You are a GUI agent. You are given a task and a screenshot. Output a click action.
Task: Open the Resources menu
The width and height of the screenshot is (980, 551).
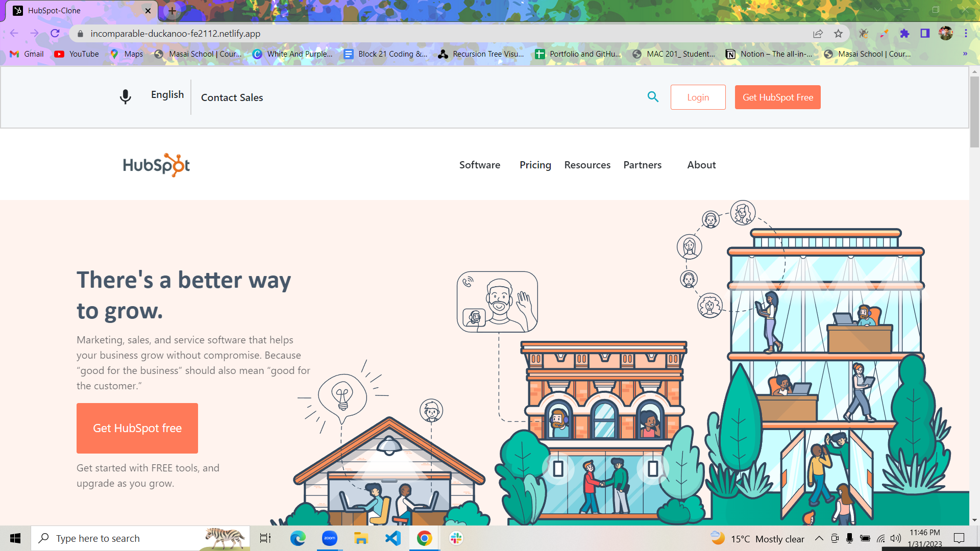point(587,165)
